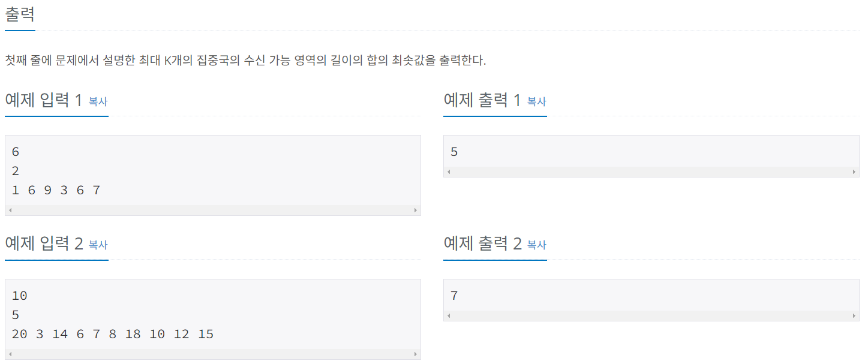Click left scroll arrow in 예제 출력 2 box
This screenshot has height=364, width=868.
449,316
